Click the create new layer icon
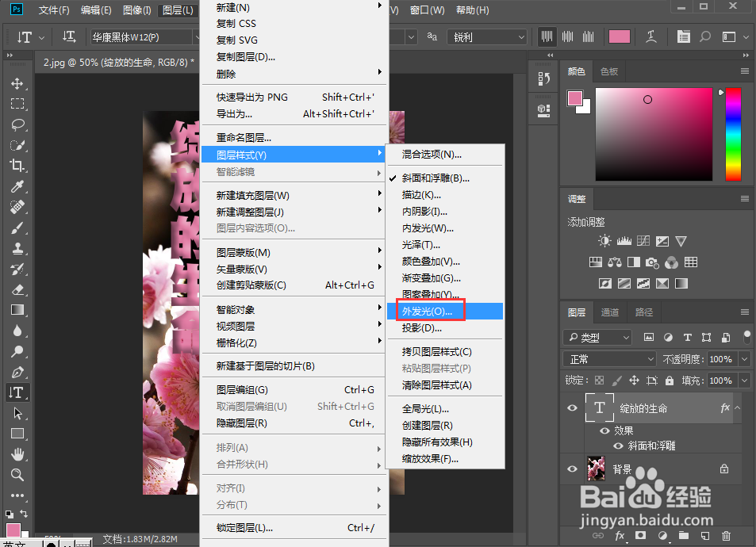 pyautogui.click(x=705, y=535)
